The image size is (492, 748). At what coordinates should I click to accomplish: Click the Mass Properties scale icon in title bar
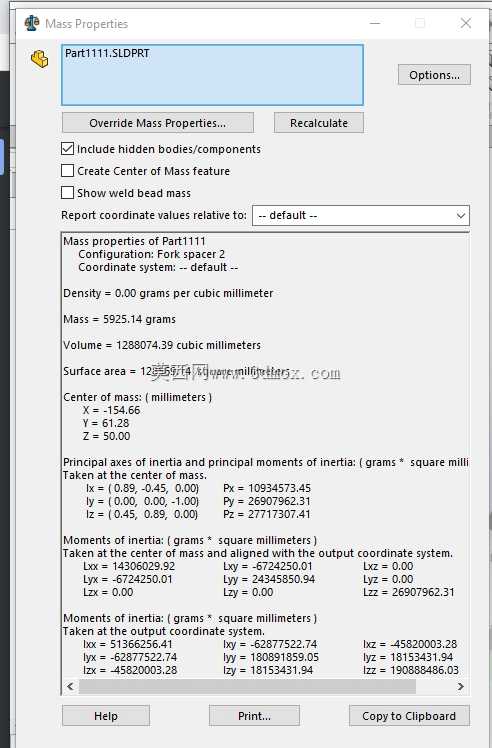tap(31, 23)
